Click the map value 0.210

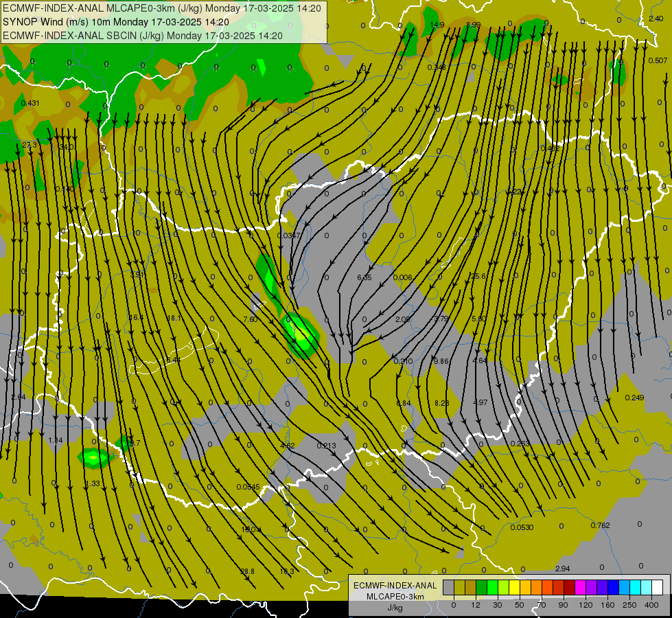(x=403, y=361)
